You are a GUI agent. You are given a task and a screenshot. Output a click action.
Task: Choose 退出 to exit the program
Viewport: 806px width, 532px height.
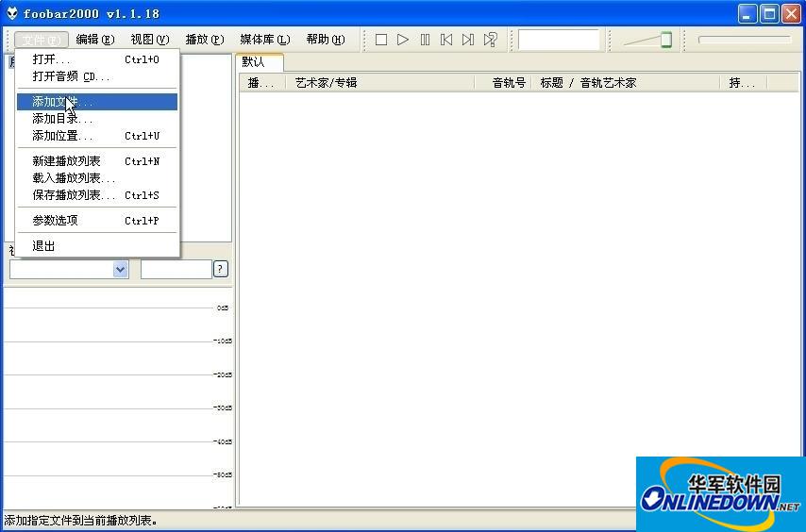pos(97,246)
